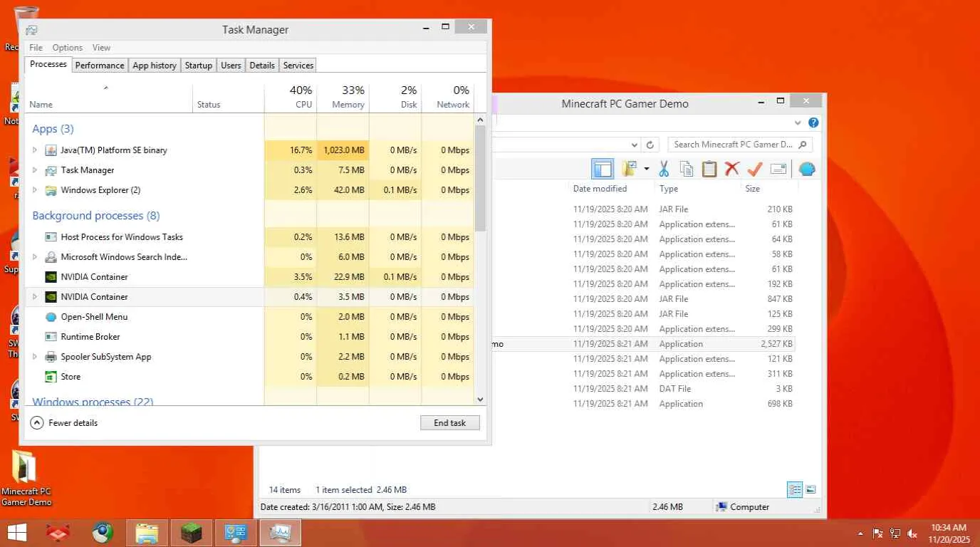Show hidden icons in the system tray
Image resolution: width=980 pixels, height=547 pixels.
click(x=860, y=533)
